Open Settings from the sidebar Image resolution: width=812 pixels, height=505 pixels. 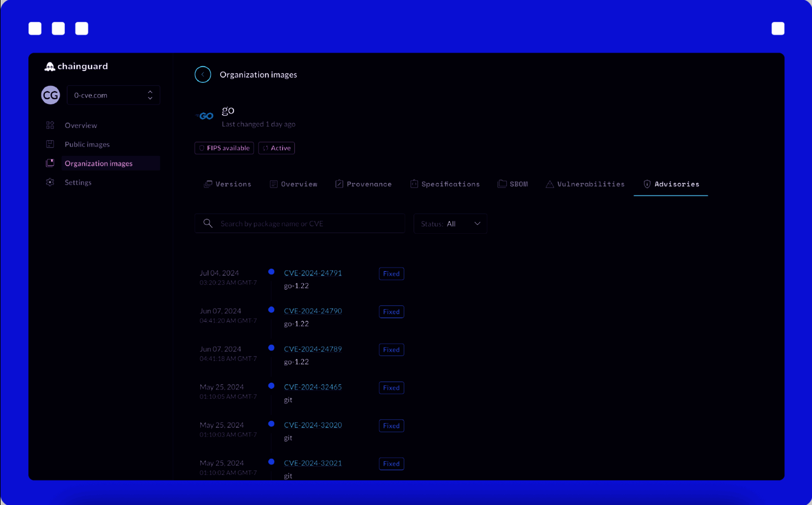pos(78,182)
